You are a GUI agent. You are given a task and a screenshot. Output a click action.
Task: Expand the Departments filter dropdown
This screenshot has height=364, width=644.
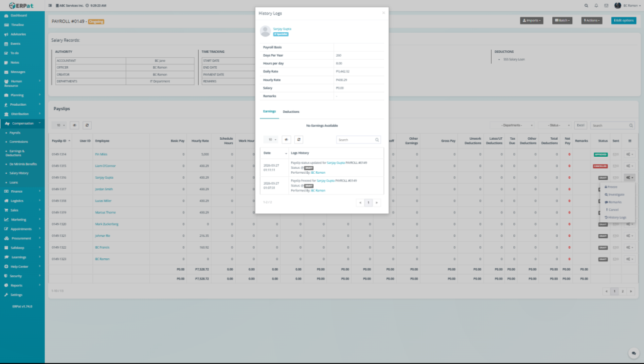click(513, 125)
